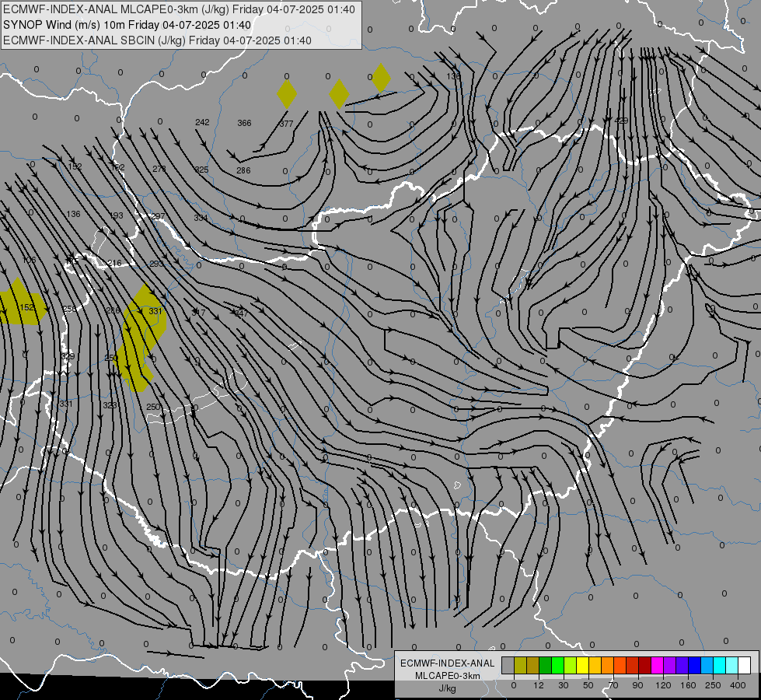This screenshot has width=761, height=700.
Task: Click the grid value 278
Action: (159, 169)
